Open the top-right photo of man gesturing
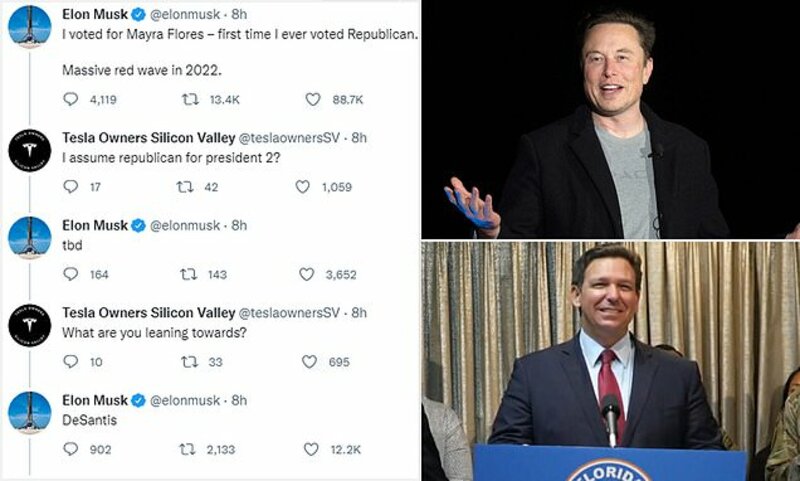Viewport: 800px width, 481px height. (611, 119)
